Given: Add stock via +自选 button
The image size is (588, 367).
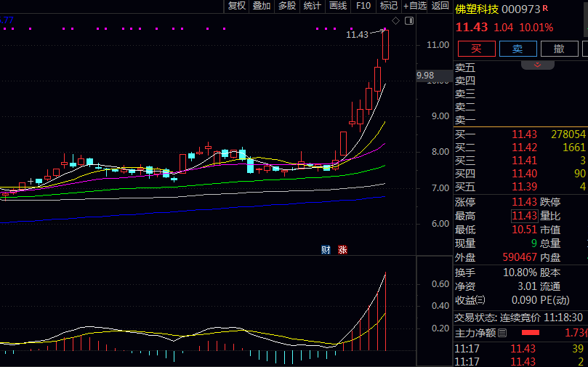Looking at the screenshot, I should 415,6.
